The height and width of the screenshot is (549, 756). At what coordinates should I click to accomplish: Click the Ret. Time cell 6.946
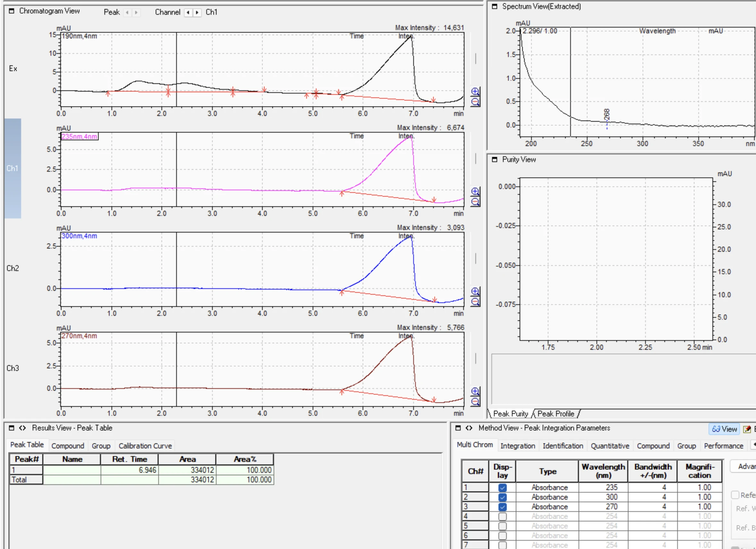point(129,470)
